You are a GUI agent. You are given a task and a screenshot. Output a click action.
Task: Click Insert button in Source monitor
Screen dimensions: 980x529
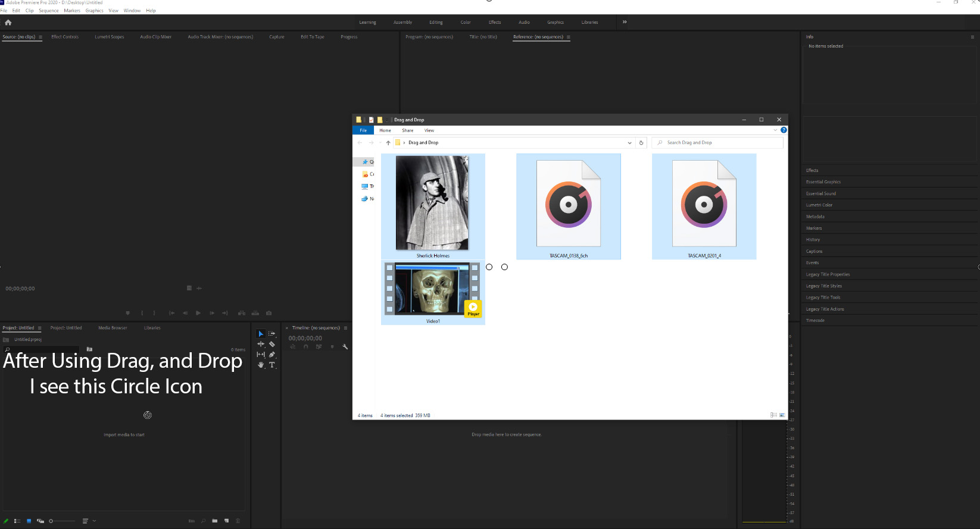click(242, 313)
